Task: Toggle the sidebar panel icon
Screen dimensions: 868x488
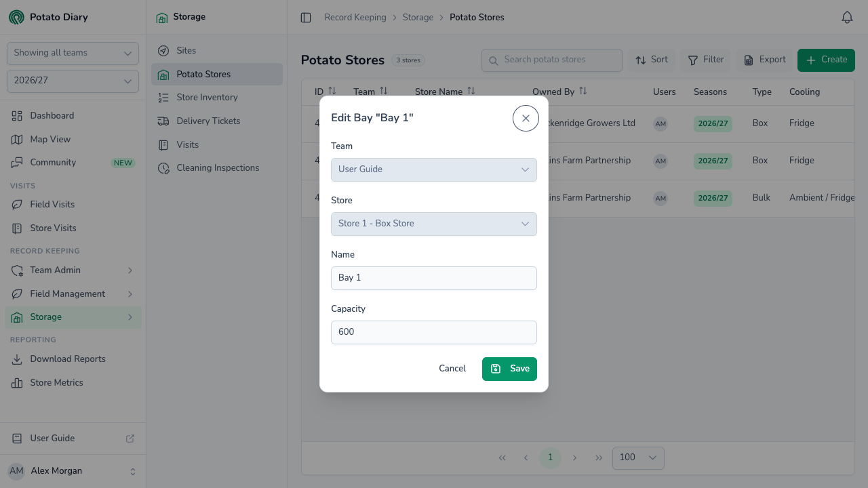Action: pyautogui.click(x=306, y=18)
